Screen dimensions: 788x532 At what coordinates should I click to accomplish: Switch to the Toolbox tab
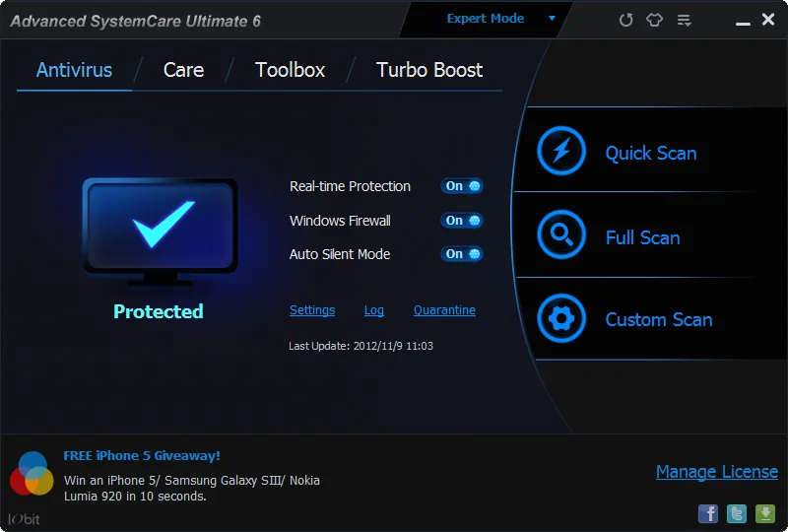290,70
